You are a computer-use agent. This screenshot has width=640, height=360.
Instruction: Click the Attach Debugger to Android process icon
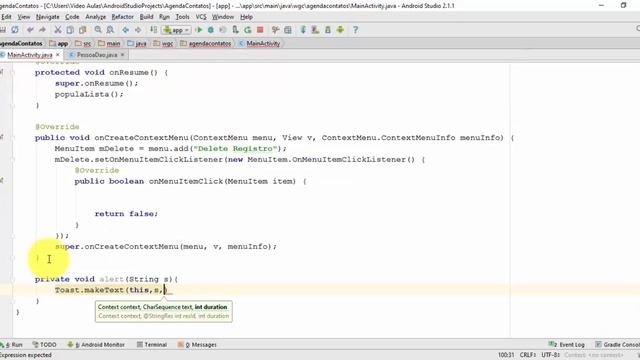click(235, 30)
